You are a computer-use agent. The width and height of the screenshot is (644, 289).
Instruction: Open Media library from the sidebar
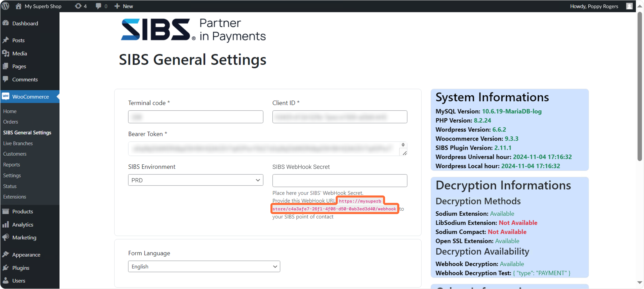[20, 53]
